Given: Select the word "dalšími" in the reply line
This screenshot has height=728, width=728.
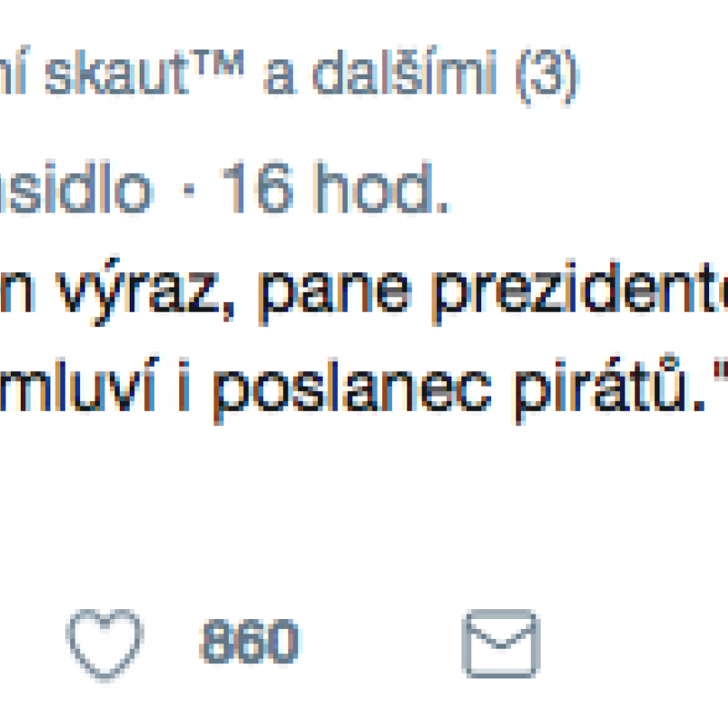Looking at the screenshot, I should point(405,72).
